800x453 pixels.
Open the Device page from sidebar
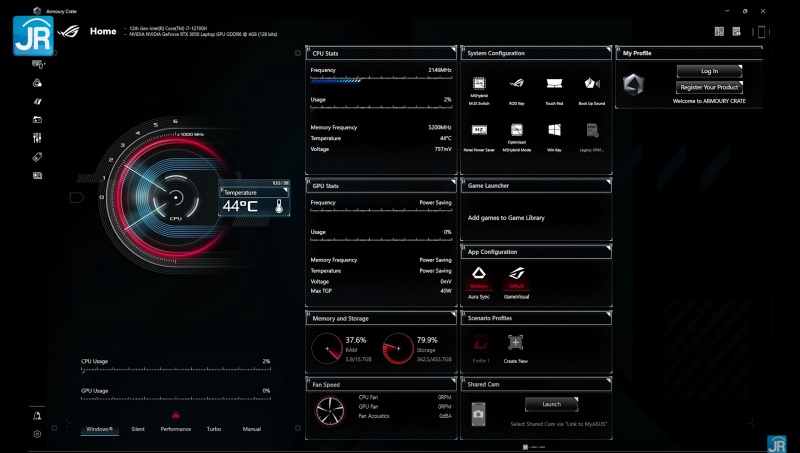38,64
